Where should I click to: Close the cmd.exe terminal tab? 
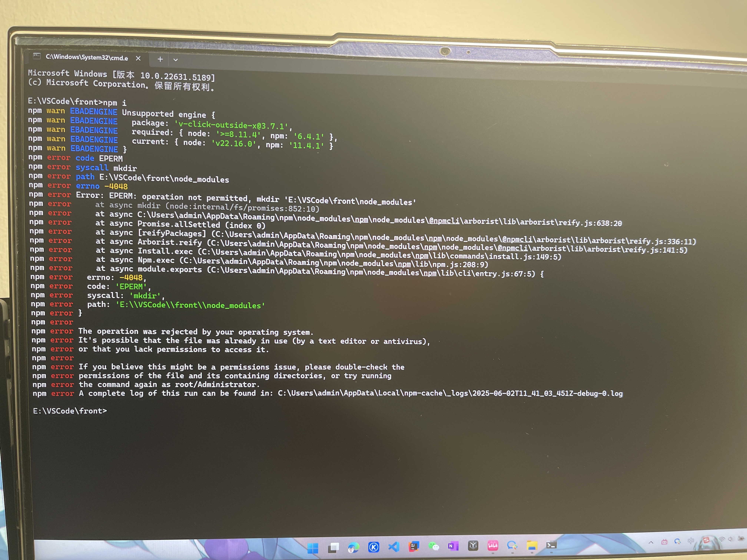(x=138, y=58)
